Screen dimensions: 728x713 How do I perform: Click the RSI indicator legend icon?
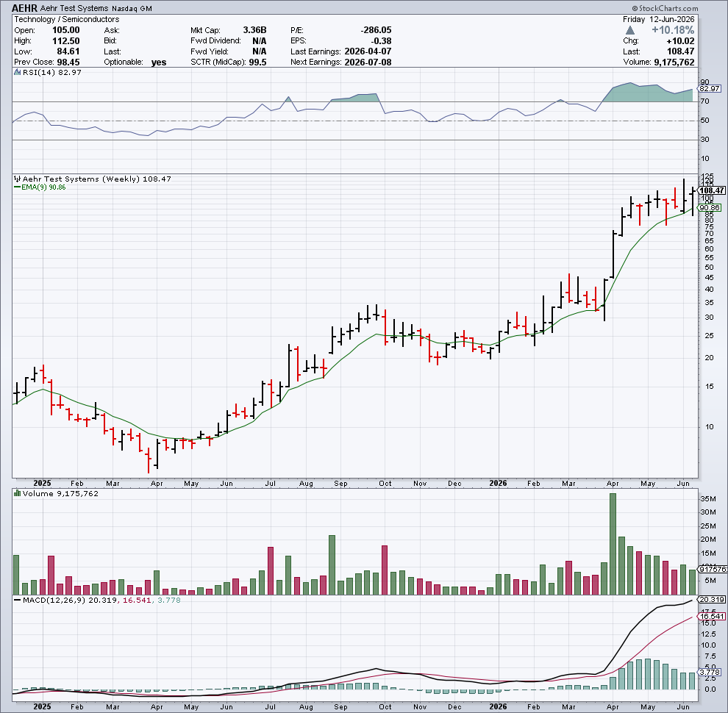(x=17, y=73)
